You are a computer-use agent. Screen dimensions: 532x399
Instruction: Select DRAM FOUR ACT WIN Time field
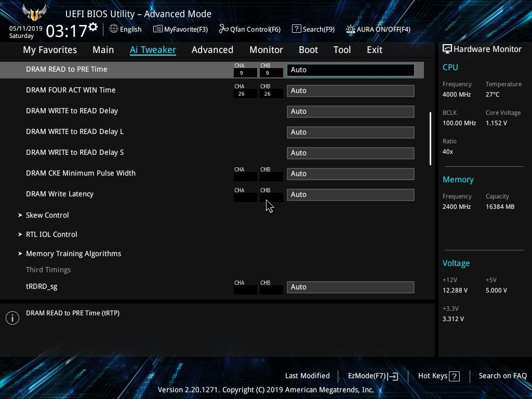[351, 90]
